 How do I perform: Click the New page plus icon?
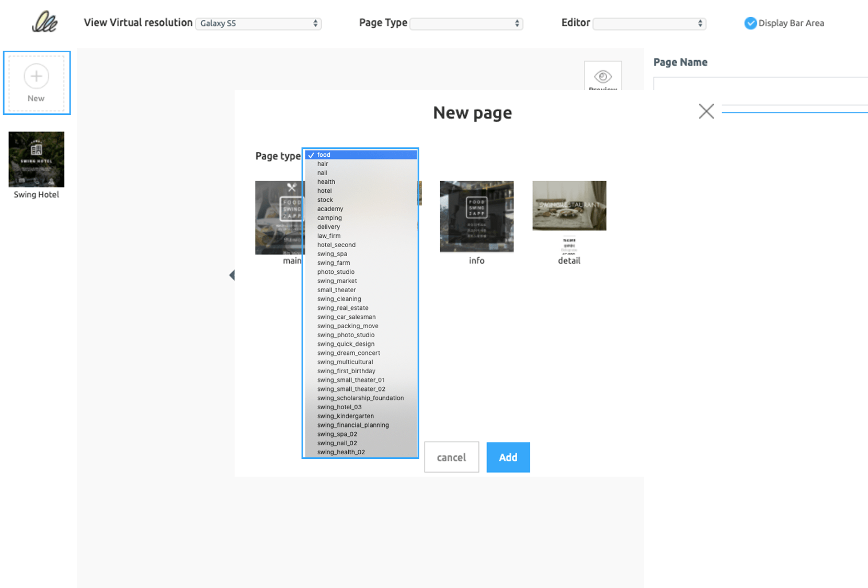(36, 77)
